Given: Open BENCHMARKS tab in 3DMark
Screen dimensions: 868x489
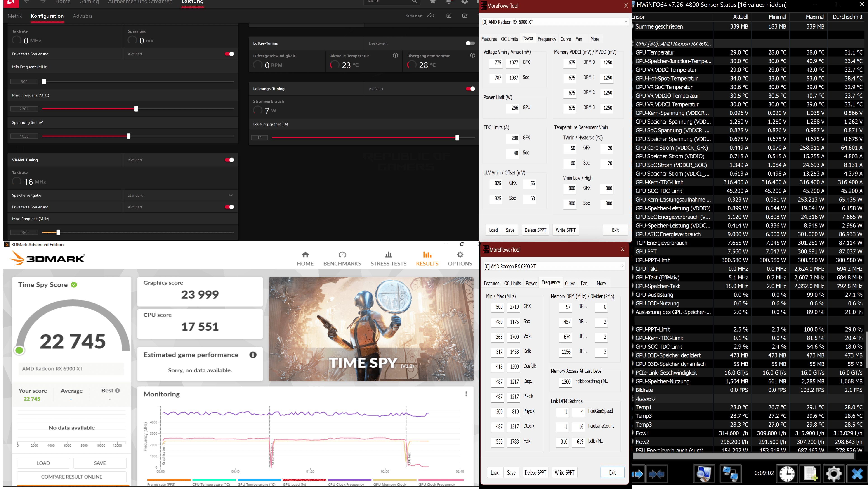Looking at the screenshot, I should click(342, 259).
